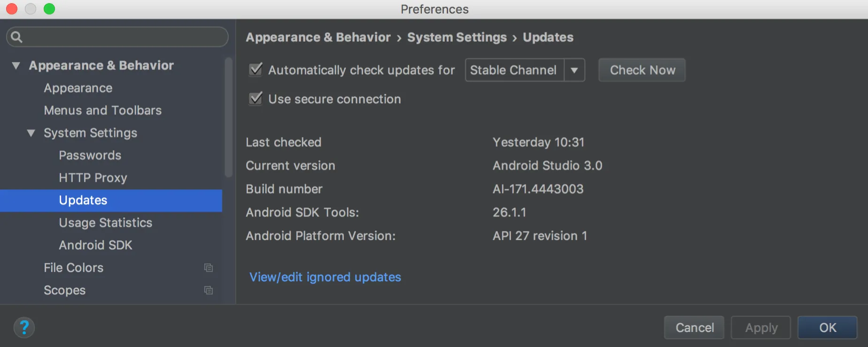This screenshot has height=347, width=868.
Task: Disable the Use secure connection checkbox
Action: coord(256,99)
